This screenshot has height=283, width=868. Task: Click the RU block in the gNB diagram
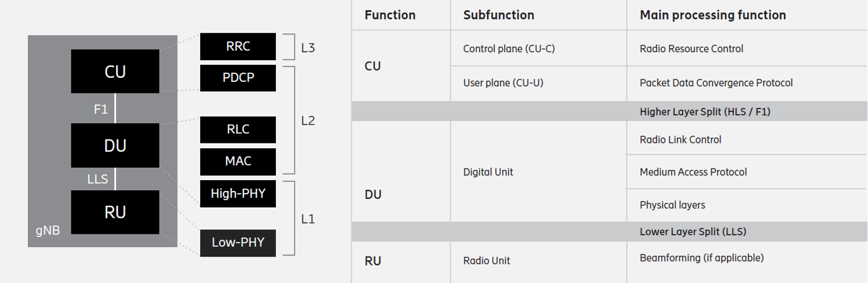point(115,212)
